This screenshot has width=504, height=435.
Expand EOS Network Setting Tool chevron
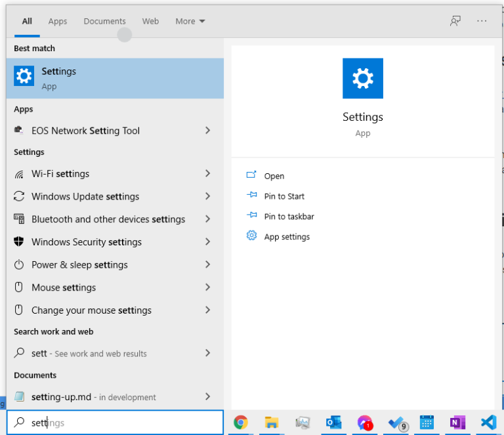point(207,131)
